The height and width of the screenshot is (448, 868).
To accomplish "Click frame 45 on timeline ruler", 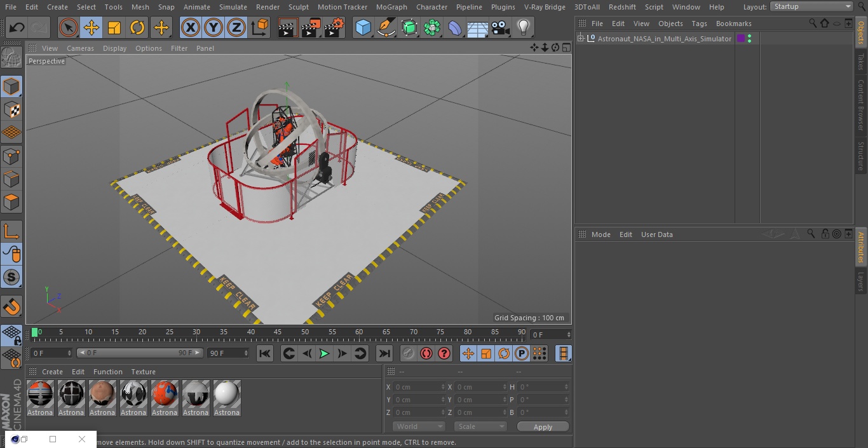I will point(278,332).
